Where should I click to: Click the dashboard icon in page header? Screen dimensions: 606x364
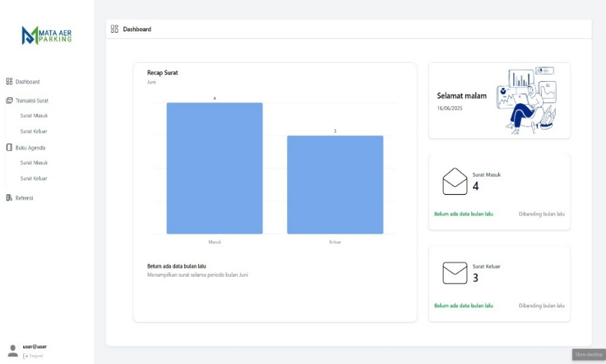click(115, 29)
